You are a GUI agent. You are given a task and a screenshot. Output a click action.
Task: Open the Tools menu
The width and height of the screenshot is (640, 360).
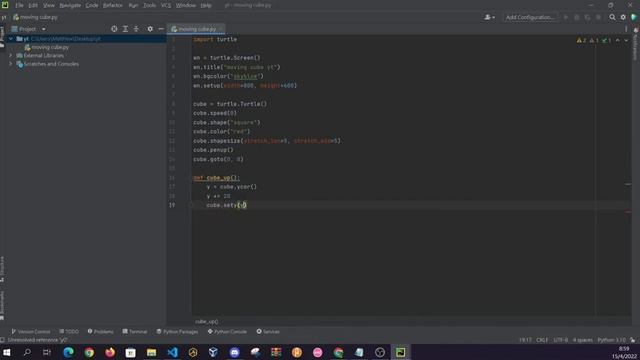pyautogui.click(x=149, y=5)
